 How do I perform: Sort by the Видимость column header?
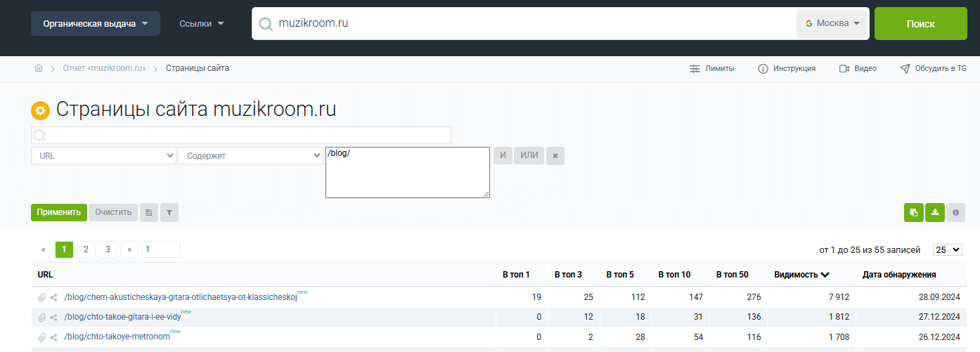pos(801,275)
